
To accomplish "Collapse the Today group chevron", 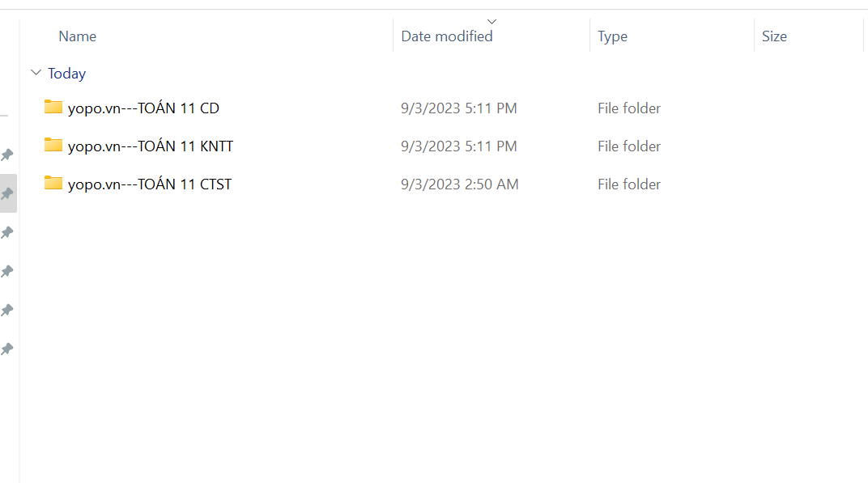I will [x=36, y=73].
